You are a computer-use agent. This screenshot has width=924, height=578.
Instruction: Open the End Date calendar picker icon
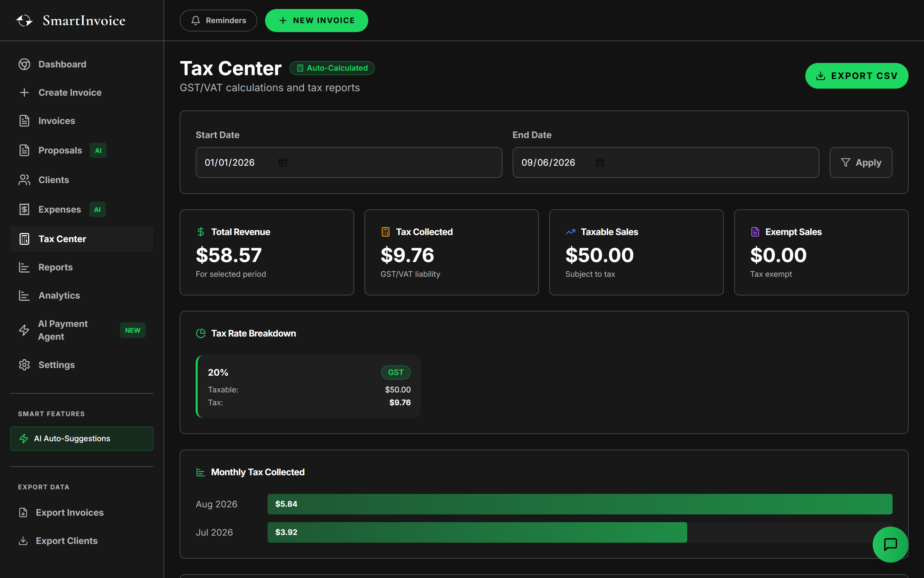(600, 162)
